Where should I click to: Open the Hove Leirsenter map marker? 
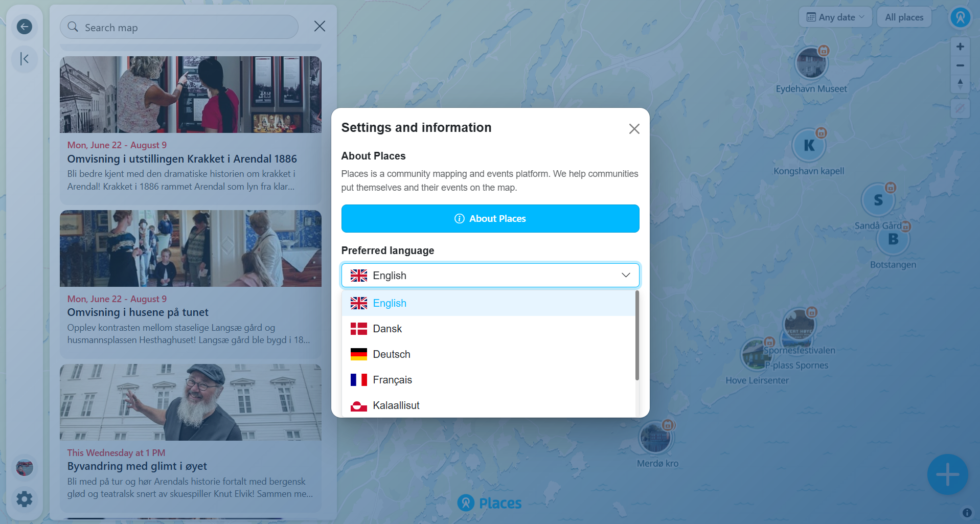click(757, 354)
